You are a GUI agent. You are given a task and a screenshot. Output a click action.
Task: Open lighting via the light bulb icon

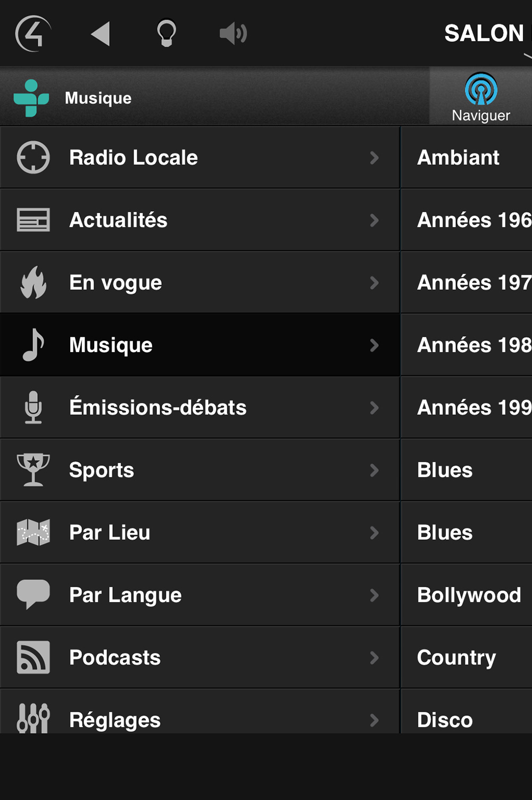coord(167,34)
